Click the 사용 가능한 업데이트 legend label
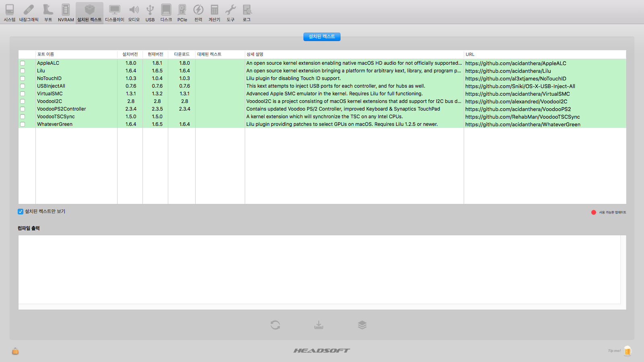This screenshot has width=644, height=362. 613,212
